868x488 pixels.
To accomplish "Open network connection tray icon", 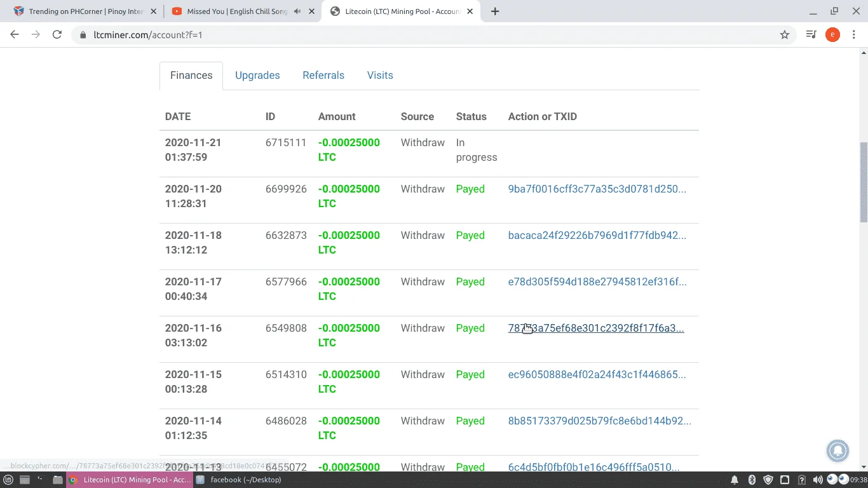I will [785, 480].
